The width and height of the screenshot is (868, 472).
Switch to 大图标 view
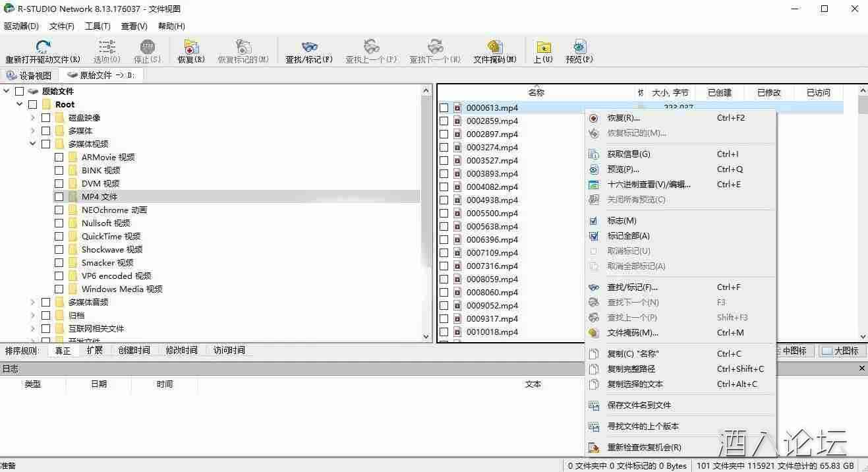(x=842, y=351)
